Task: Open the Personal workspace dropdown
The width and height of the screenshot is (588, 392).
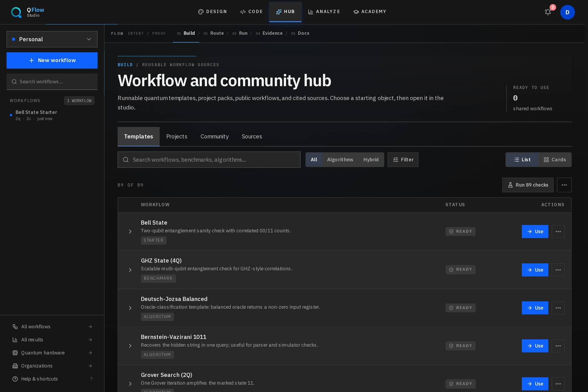Action: (x=52, y=39)
